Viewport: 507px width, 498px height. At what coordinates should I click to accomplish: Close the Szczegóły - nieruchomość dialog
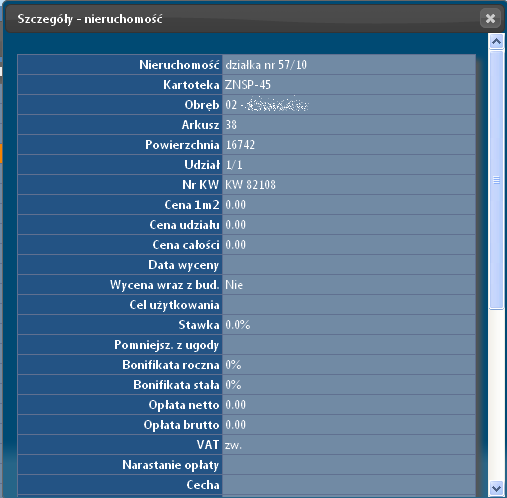coord(490,18)
